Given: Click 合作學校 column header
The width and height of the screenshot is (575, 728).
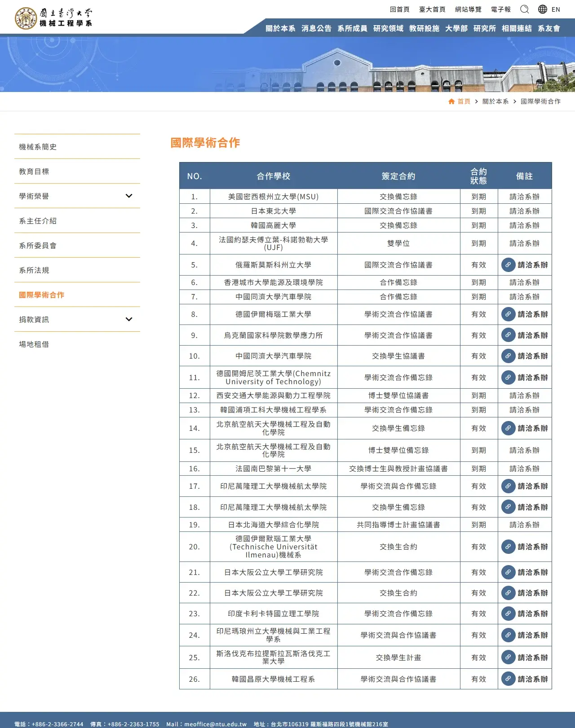Looking at the screenshot, I should point(274,176).
